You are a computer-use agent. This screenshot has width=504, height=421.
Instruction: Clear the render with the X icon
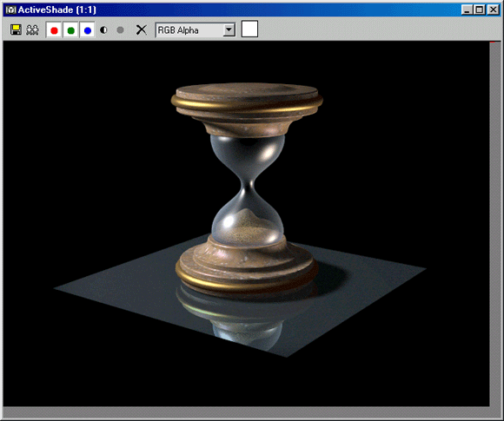click(x=141, y=30)
